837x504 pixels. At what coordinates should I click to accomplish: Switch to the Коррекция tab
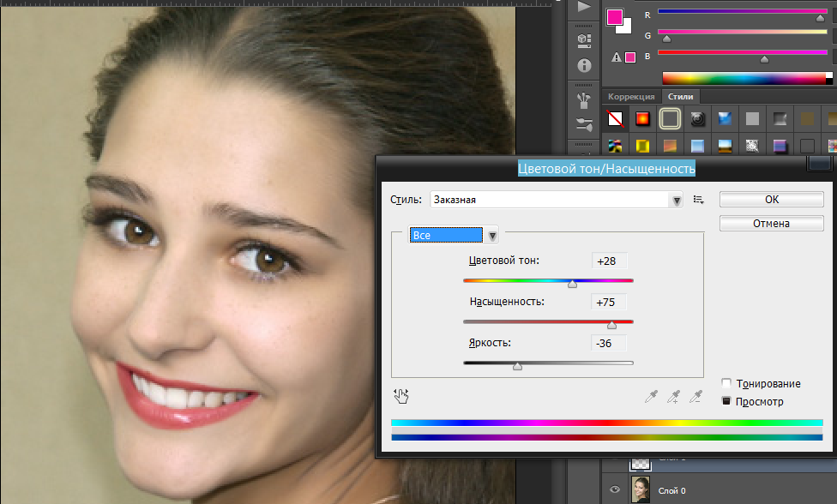point(631,97)
